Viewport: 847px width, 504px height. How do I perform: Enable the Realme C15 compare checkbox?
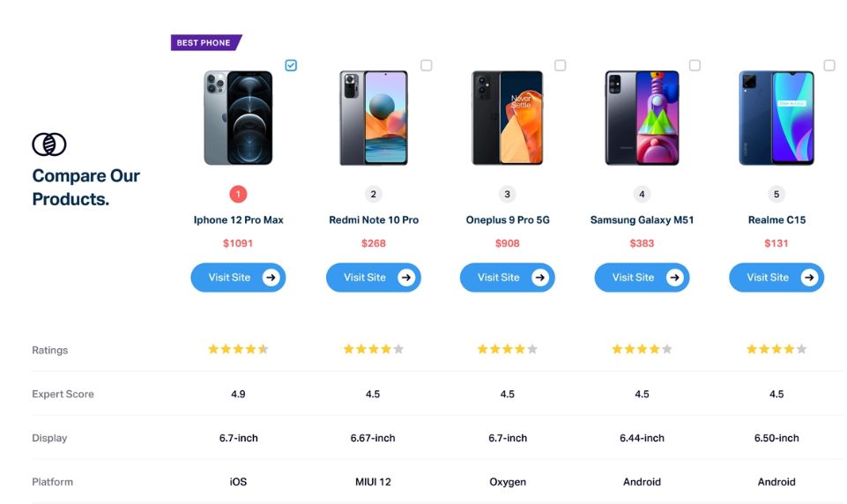point(829,65)
